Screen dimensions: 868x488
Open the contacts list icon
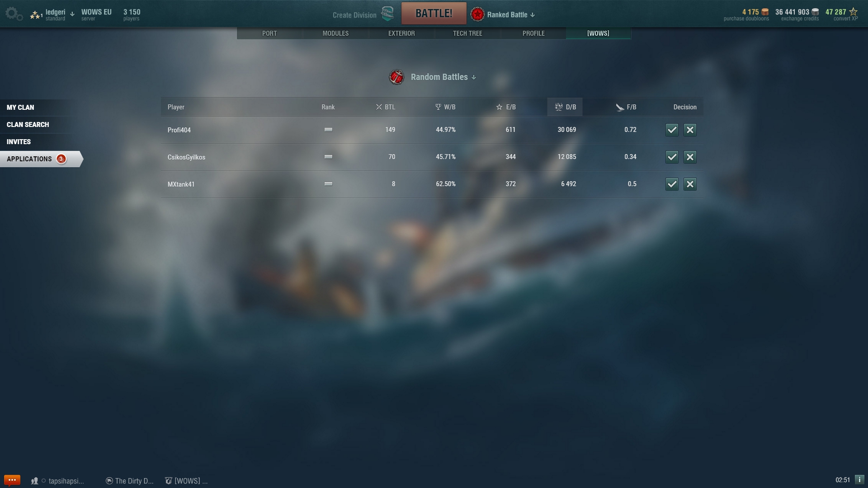34,481
